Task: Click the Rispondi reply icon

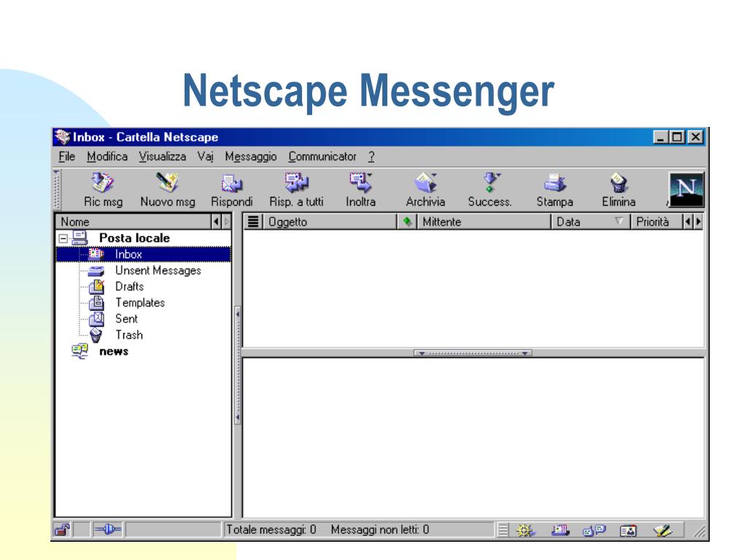Action: (x=231, y=183)
